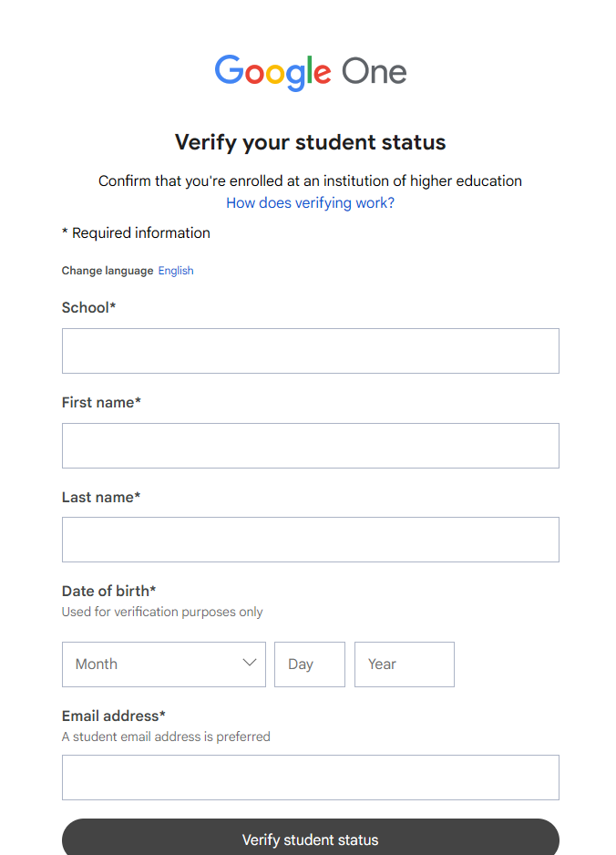Click the '* Required information' note
The height and width of the screenshot is (855, 616).
coord(136,233)
